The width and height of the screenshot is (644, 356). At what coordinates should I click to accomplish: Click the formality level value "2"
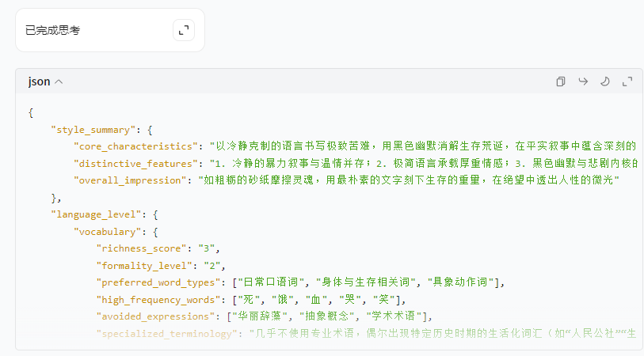[x=212, y=266]
